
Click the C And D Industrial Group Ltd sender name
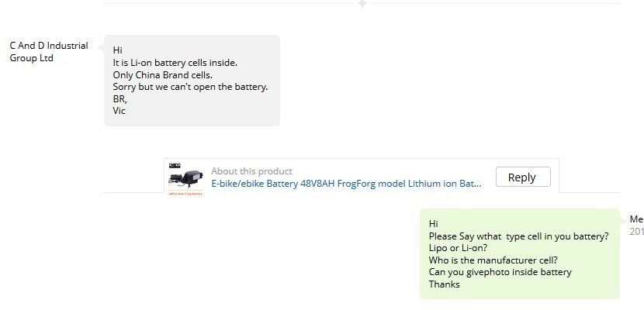click(48, 52)
